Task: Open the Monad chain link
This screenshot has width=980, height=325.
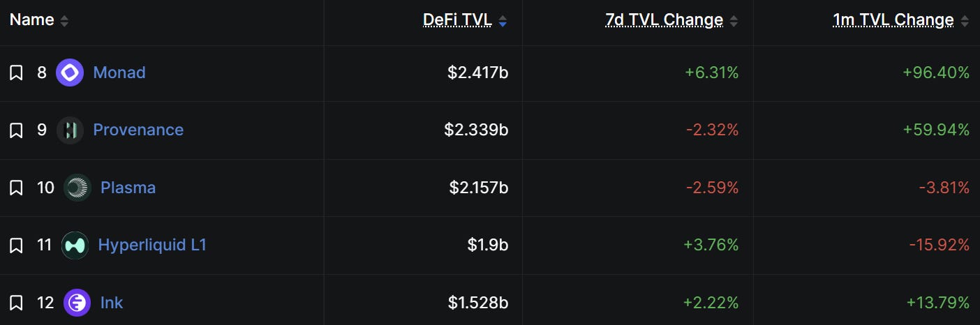Action: [x=119, y=73]
